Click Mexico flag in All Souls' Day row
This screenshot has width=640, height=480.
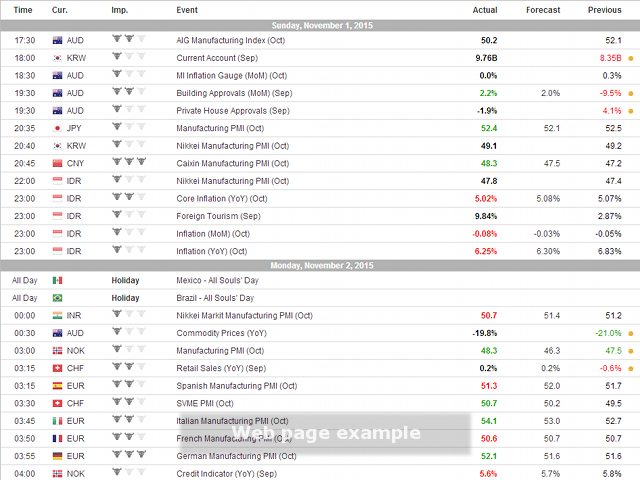pyautogui.click(x=58, y=280)
